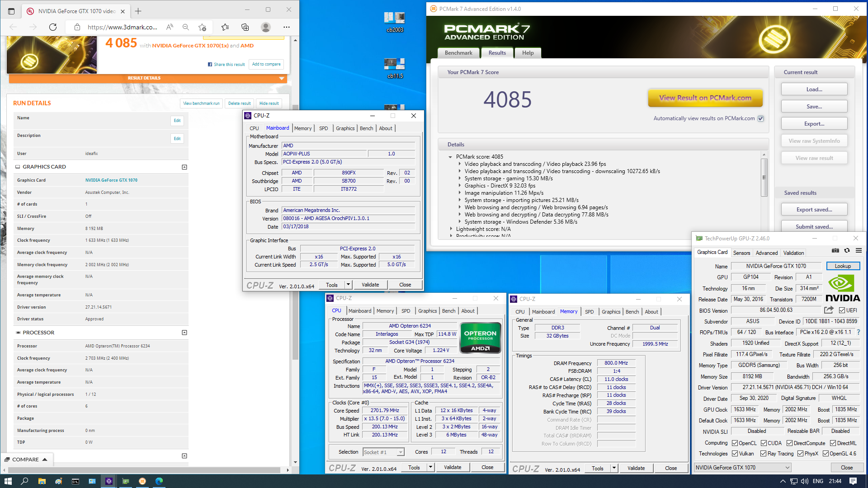Click the Command Prompt taskbar icon
868x488 pixels.
tap(75, 481)
